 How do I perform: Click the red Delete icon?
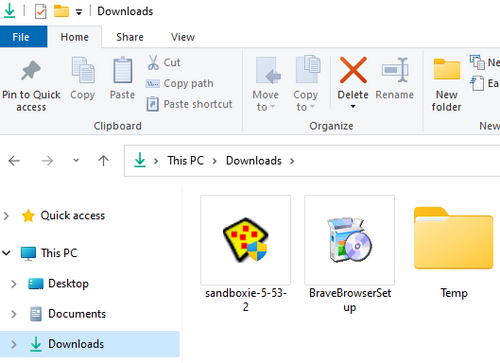353,70
